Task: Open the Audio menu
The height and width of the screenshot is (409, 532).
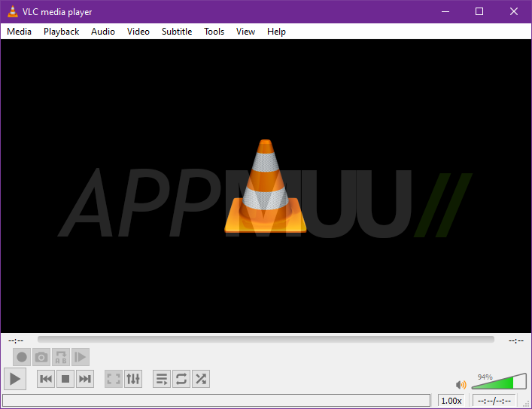Action: pyautogui.click(x=103, y=32)
